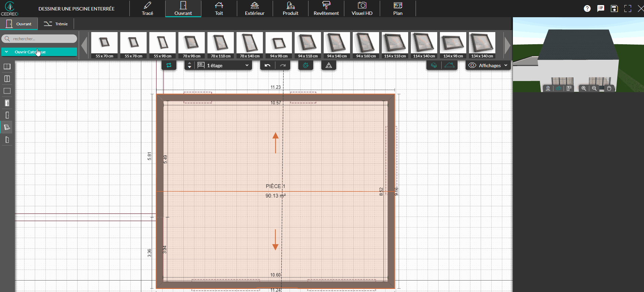
Task: Click the swap/flip arrows icon
Action: pos(169,65)
